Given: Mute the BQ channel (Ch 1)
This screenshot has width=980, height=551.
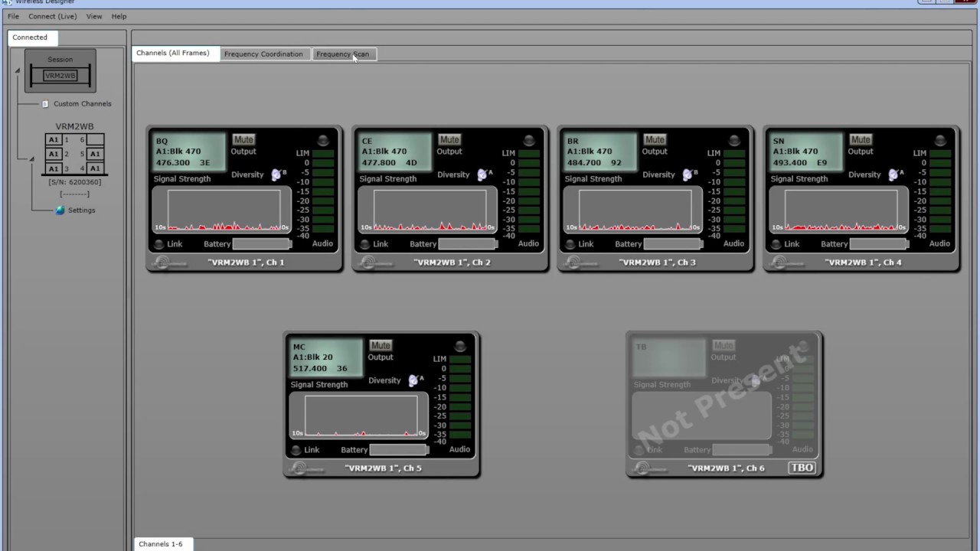Looking at the screenshot, I should (x=243, y=140).
